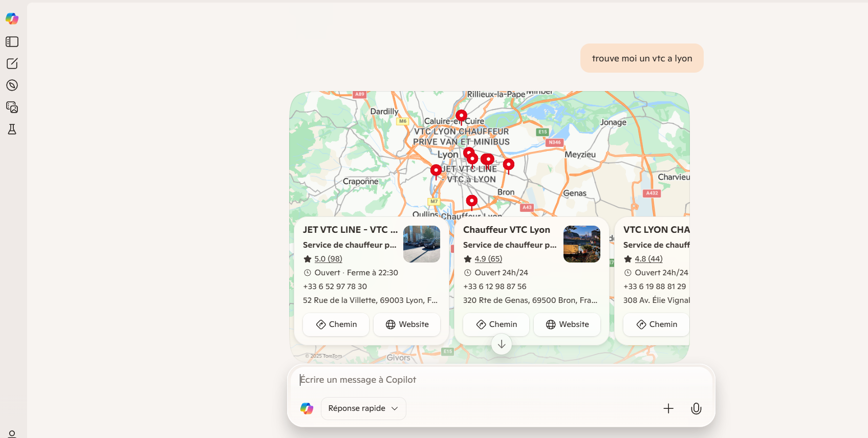The height and width of the screenshot is (438, 868).
Task: Toggle the sidebar panel icon
Action: [x=12, y=42]
